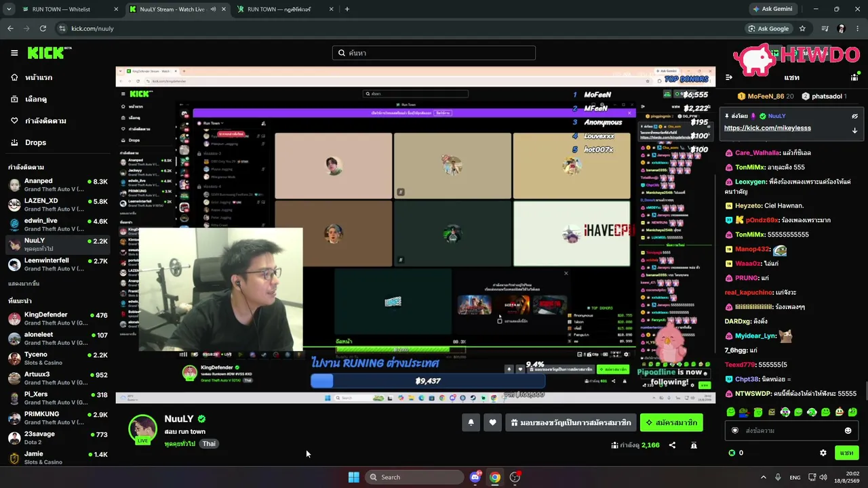Turn on notifications with the bell icon
Image resolution: width=868 pixels, height=488 pixels.
click(471, 422)
